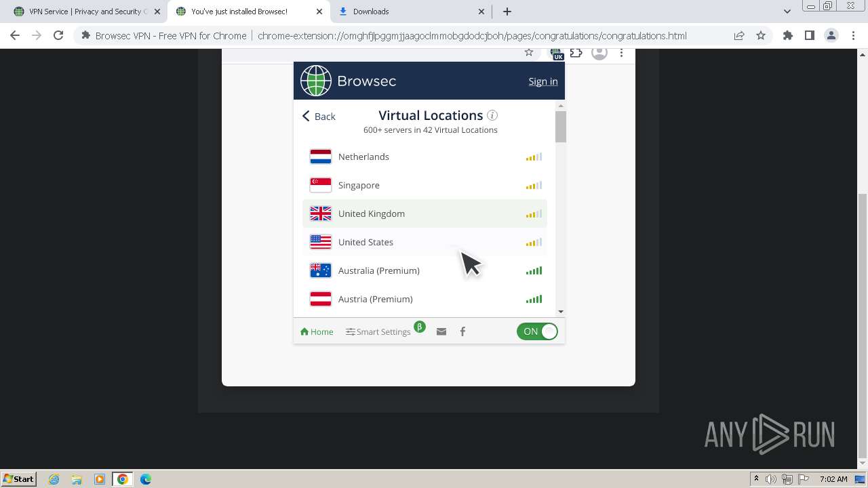Viewport: 868px width, 488px height.
Task: Open Microsoft Edge from taskbar
Action: [x=146, y=479]
